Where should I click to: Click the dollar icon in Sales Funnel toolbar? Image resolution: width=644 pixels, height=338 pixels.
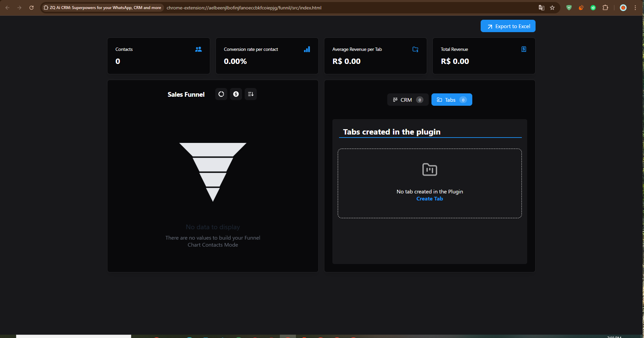click(x=236, y=94)
